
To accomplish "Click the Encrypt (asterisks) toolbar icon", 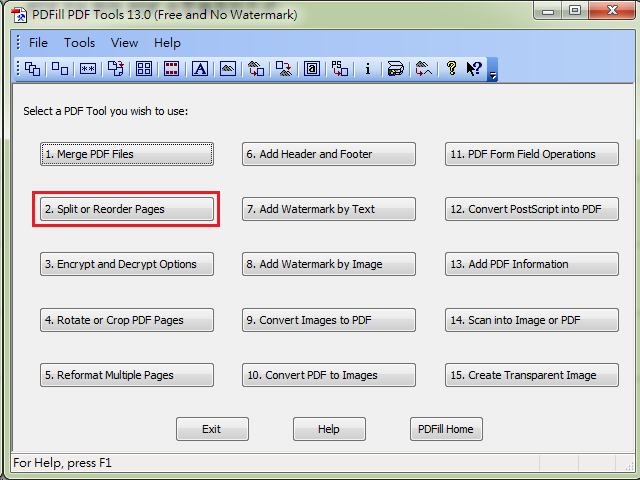I will point(88,69).
